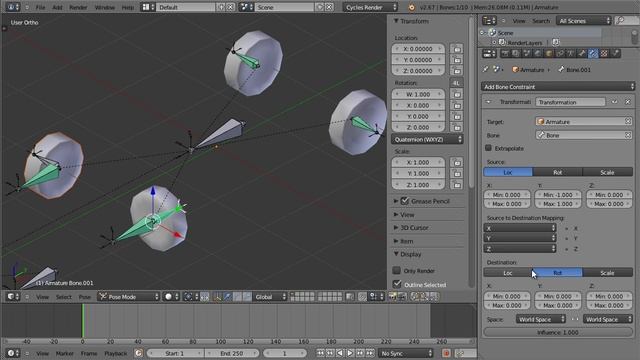Play the animation forward
640x360 pixels.
click(350, 353)
